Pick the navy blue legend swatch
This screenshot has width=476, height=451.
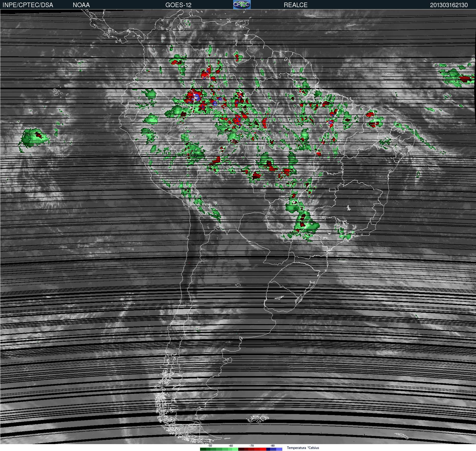tap(268, 449)
